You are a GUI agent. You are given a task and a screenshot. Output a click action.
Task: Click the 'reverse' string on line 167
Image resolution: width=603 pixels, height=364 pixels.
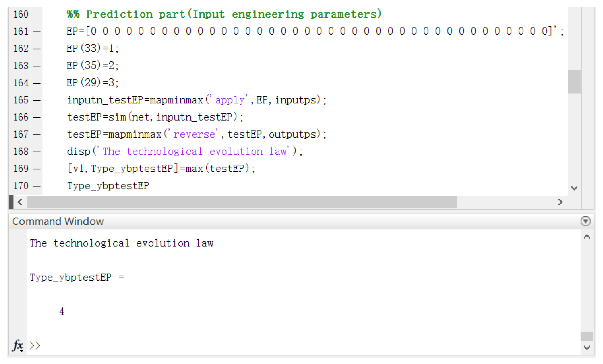[x=194, y=134]
